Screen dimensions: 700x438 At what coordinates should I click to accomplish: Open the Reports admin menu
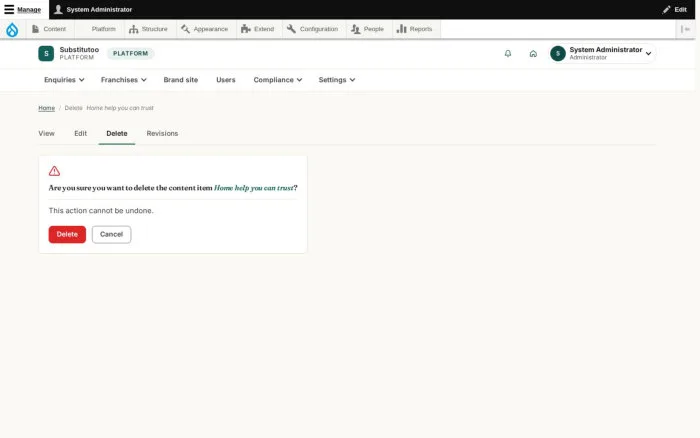[x=415, y=29]
